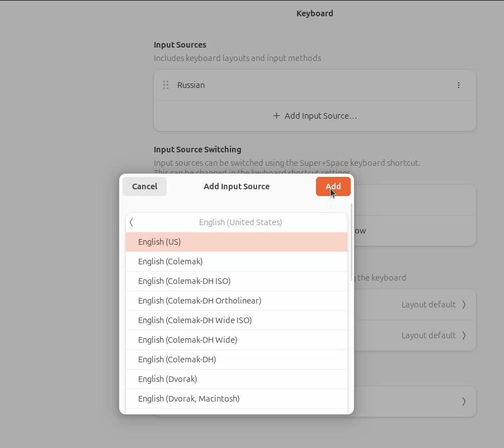
Task: Open the Russian input source options menu
Action: pyautogui.click(x=458, y=85)
